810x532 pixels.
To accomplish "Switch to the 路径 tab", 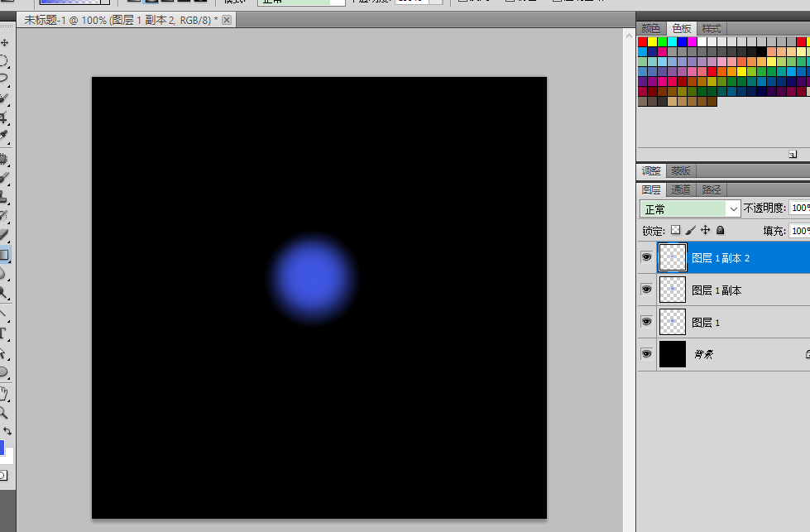I will 712,189.
